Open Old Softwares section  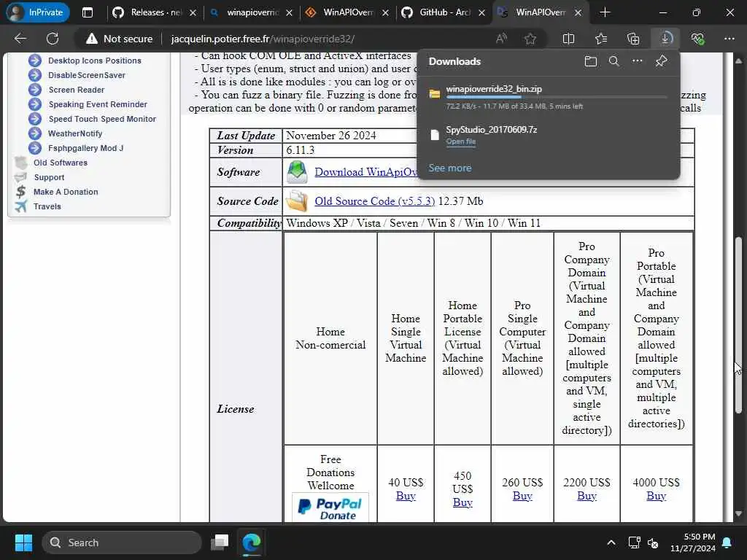point(60,163)
